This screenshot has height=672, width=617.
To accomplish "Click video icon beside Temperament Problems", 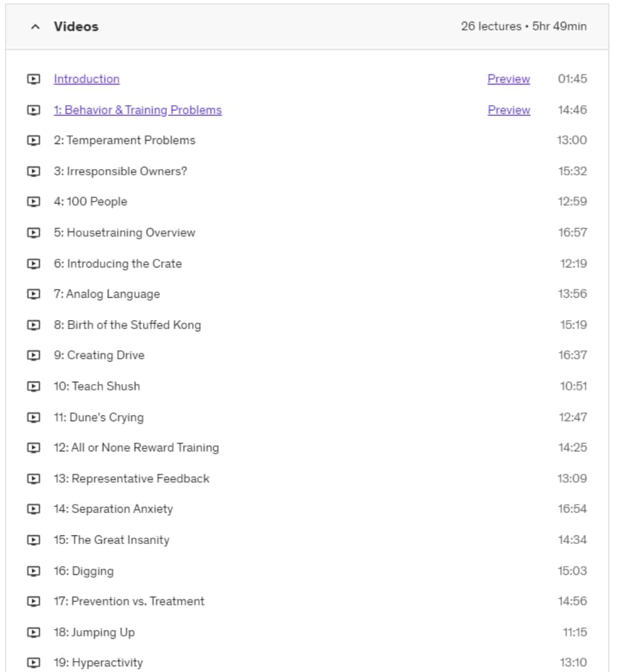I will point(33,140).
